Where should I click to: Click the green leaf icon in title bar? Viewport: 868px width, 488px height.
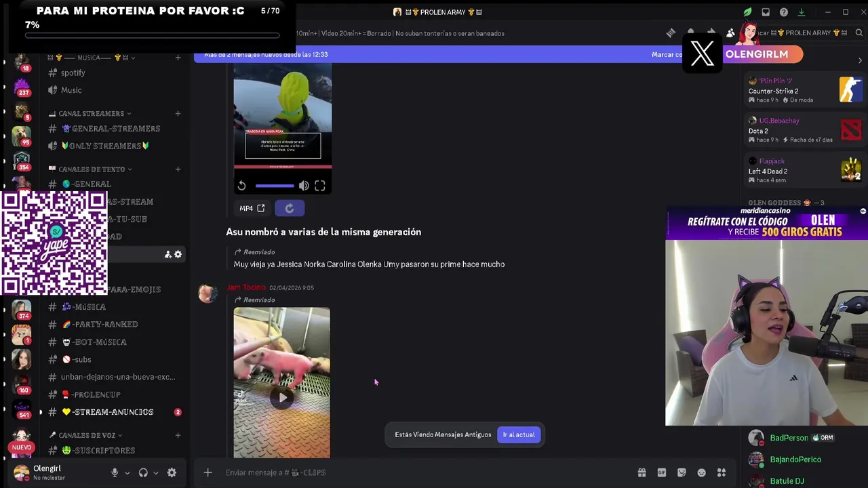point(747,12)
